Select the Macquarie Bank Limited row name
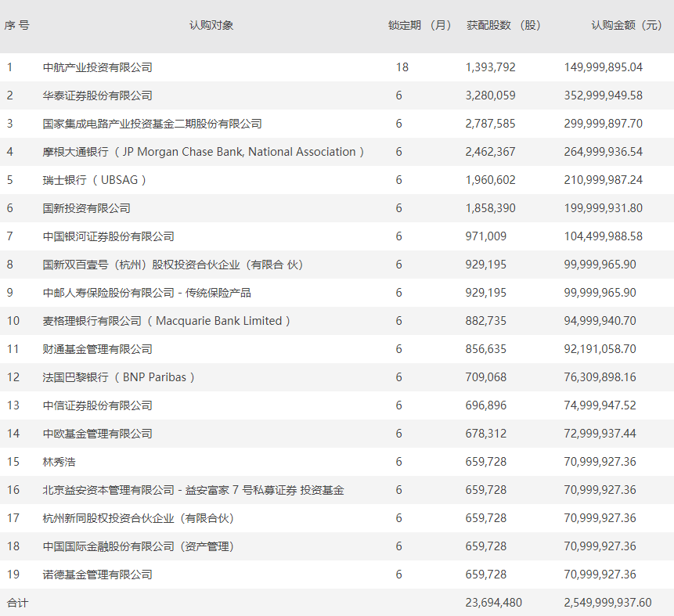 pos(167,321)
